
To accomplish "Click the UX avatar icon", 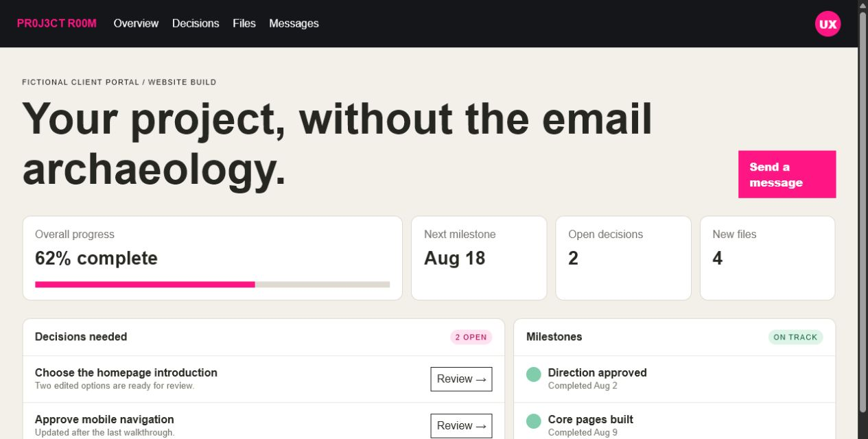I will (828, 24).
